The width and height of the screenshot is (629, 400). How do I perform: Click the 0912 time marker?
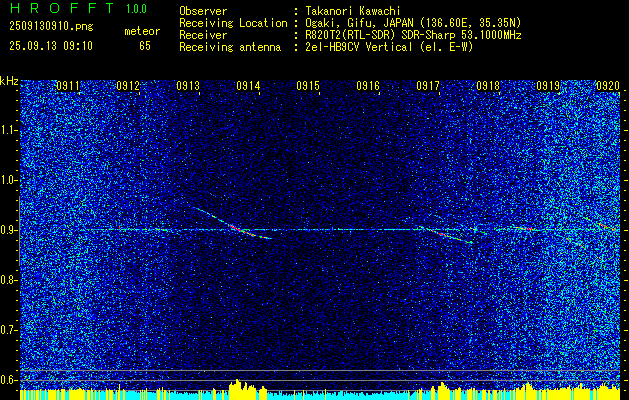click(x=128, y=86)
